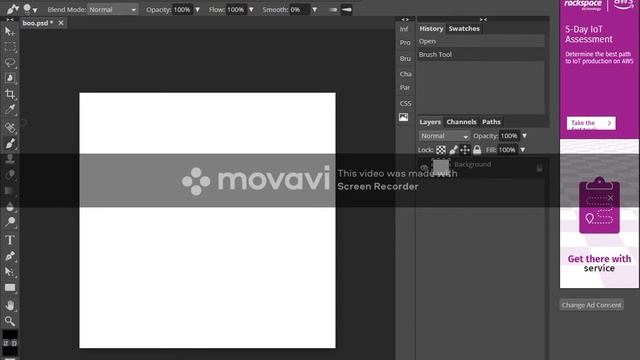640x360 pixels.
Task: Select the Path Select tool
Action: point(10,272)
